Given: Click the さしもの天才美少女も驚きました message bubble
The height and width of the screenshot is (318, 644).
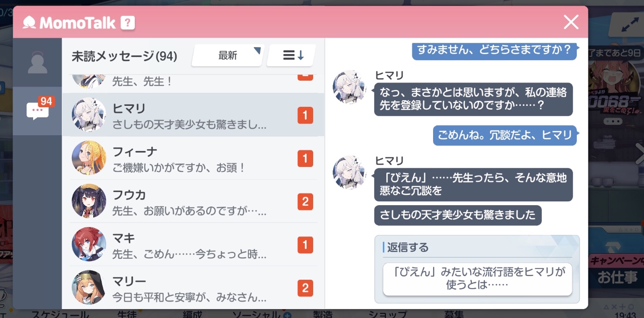Looking at the screenshot, I should pos(458,215).
